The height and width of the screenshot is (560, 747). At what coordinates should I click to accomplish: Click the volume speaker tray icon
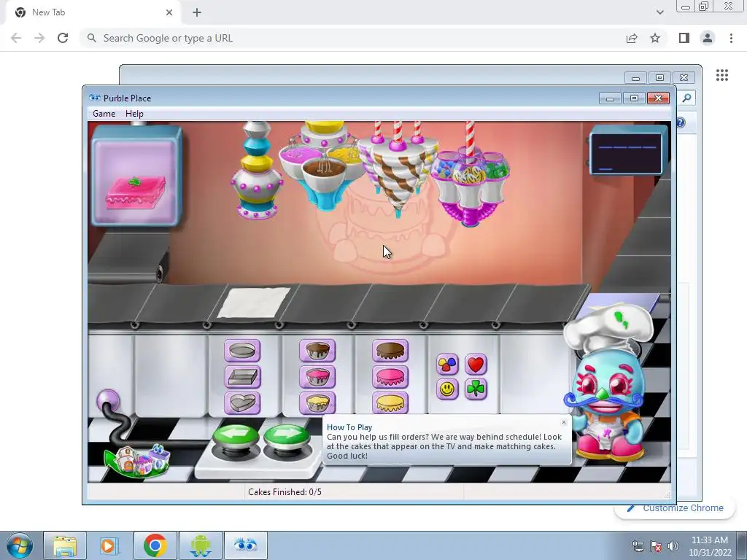tap(673, 546)
